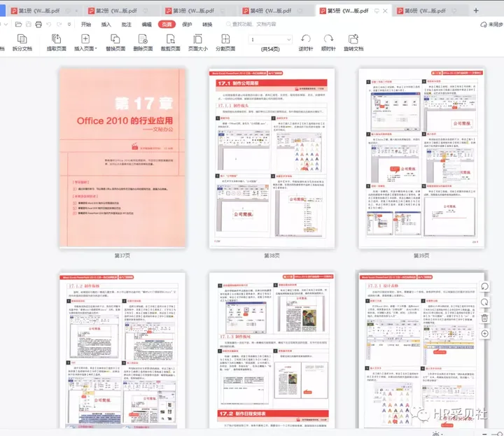Open the 转换 menu tab
This screenshot has height=436, width=504.
click(207, 24)
